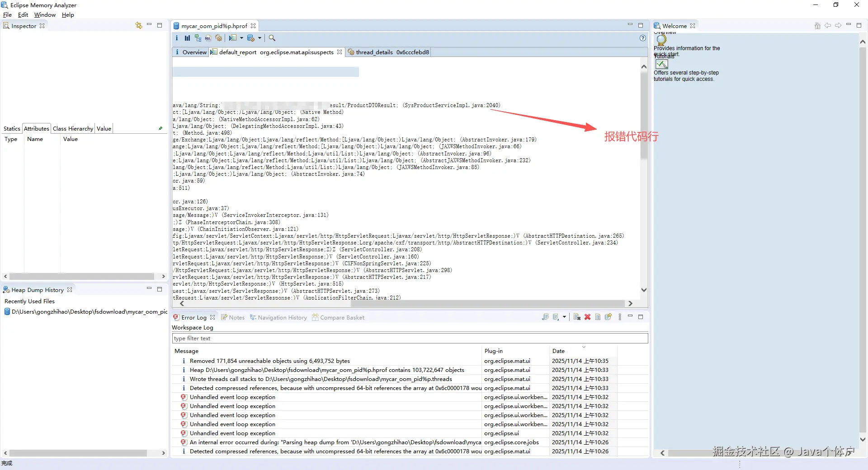
Task: Open the File menu
Action: coord(7,14)
